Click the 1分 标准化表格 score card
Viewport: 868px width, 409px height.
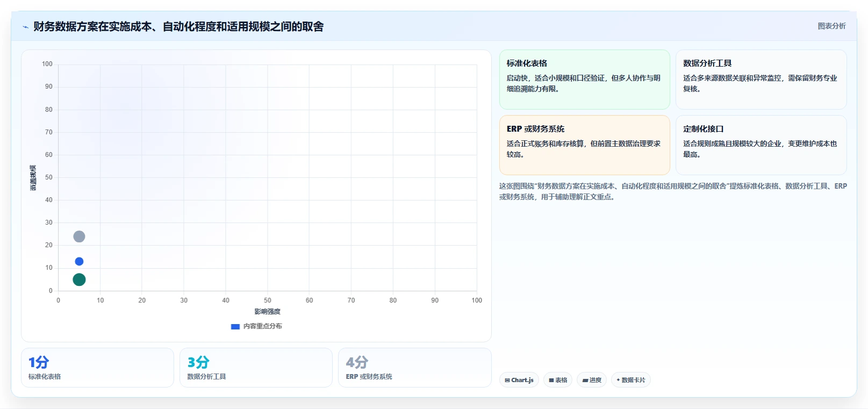pyautogui.click(x=97, y=368)
